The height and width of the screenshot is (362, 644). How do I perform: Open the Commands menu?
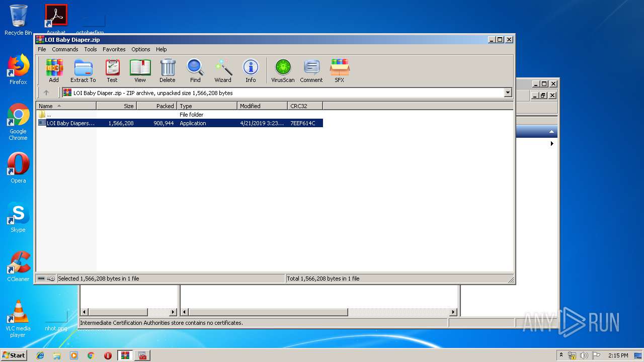pos(65,49)
